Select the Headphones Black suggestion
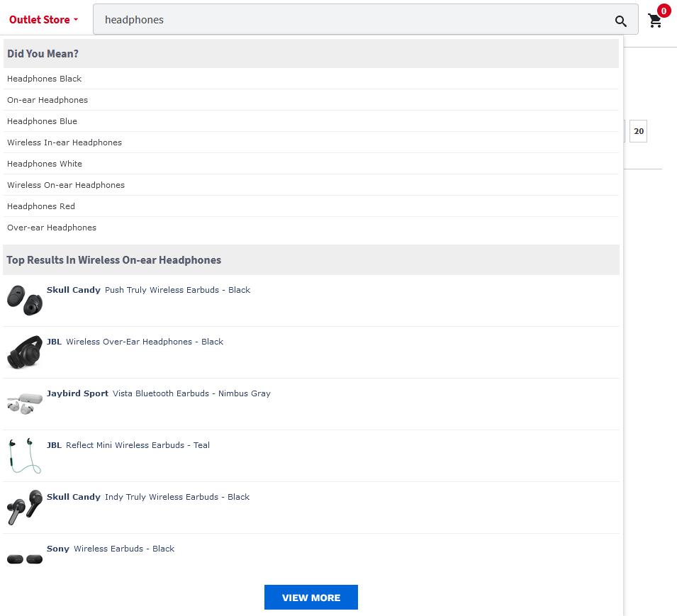This screenshot has height=616, width=677. pos(311,79)
